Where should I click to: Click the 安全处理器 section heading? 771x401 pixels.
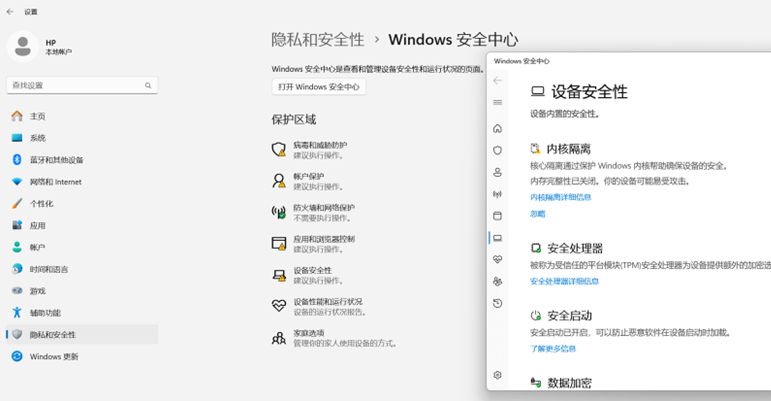point(575,248)
